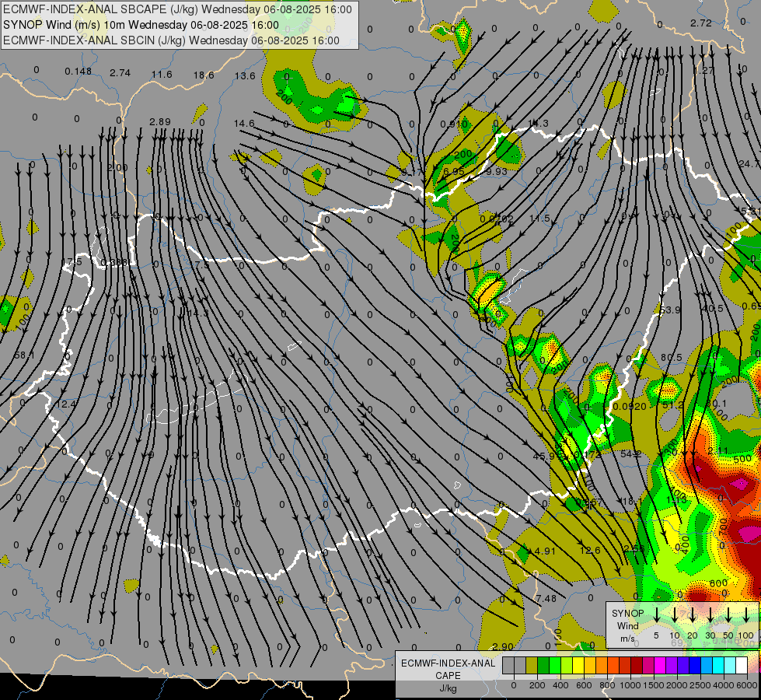The height and width of the screenshot is (700, 761).
Task: Click the 53.9 value on the map
Action: tap(670, 310)
